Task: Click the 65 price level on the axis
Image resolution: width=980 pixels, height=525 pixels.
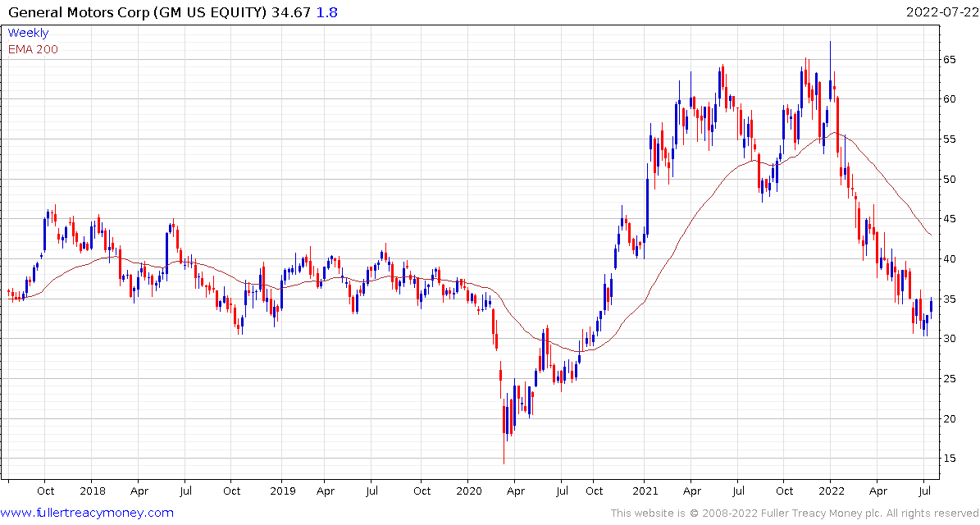Action: [x=949, y=60]
